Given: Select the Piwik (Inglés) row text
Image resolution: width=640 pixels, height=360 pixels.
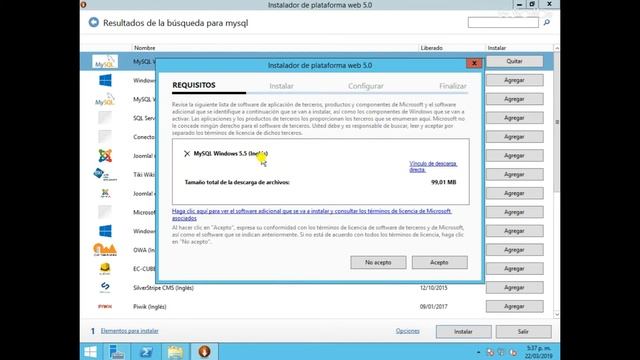Looking at the screenshot, I should (149, 307).
